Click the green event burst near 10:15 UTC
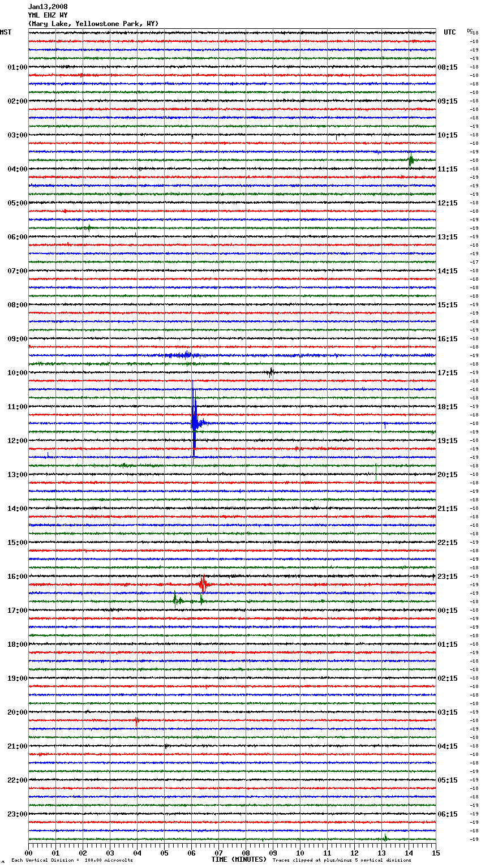 click(411, 160)
